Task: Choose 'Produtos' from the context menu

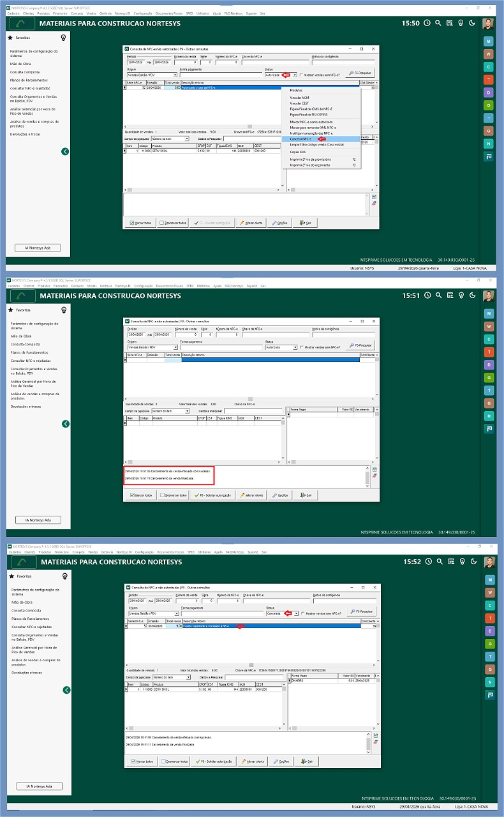Action: coord(321,90)
